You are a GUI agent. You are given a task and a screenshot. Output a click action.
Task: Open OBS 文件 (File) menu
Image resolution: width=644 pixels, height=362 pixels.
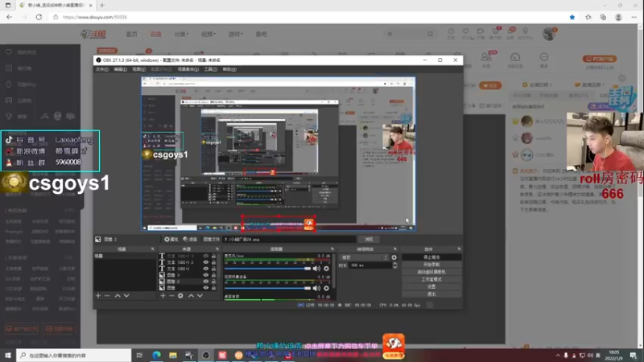pyautogui.click(x=101, y=69)
